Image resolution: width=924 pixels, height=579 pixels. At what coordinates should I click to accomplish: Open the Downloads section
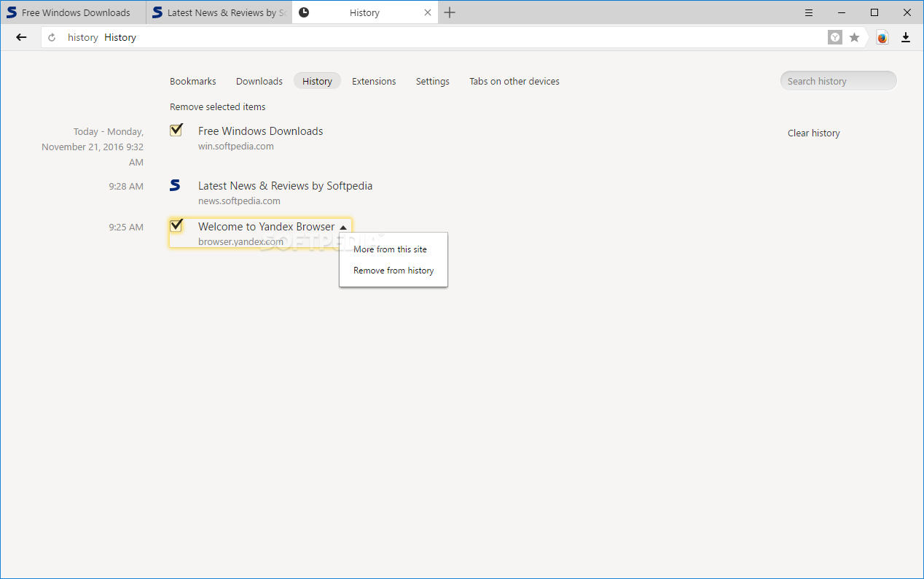(x=259, y=81)
